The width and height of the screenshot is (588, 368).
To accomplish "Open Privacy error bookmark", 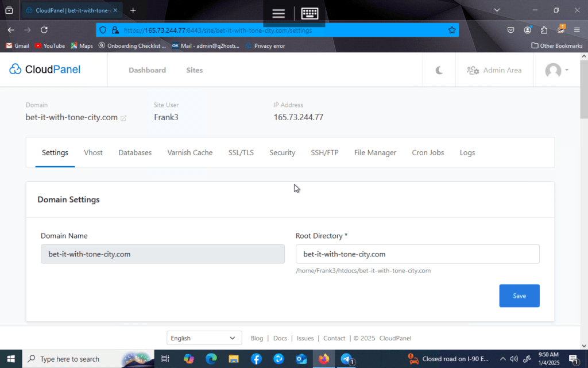I will pyautogui.click(x=265, y=46).
